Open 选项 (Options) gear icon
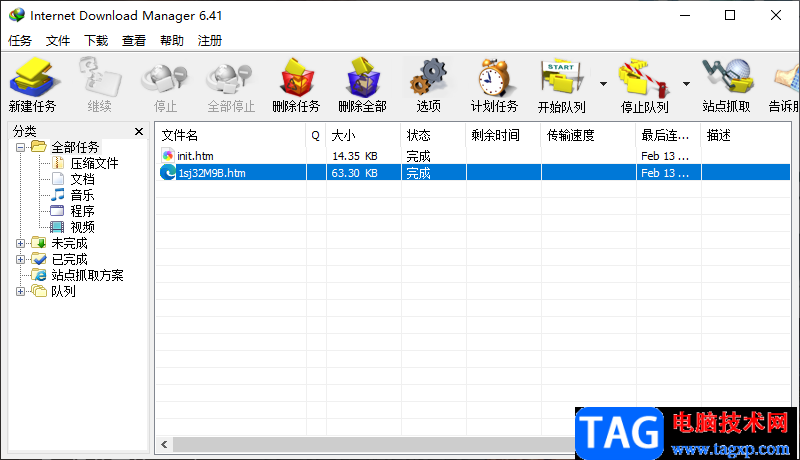Image resolution: width=800 pixels, height=460 pixels. (x=429, y=78)
